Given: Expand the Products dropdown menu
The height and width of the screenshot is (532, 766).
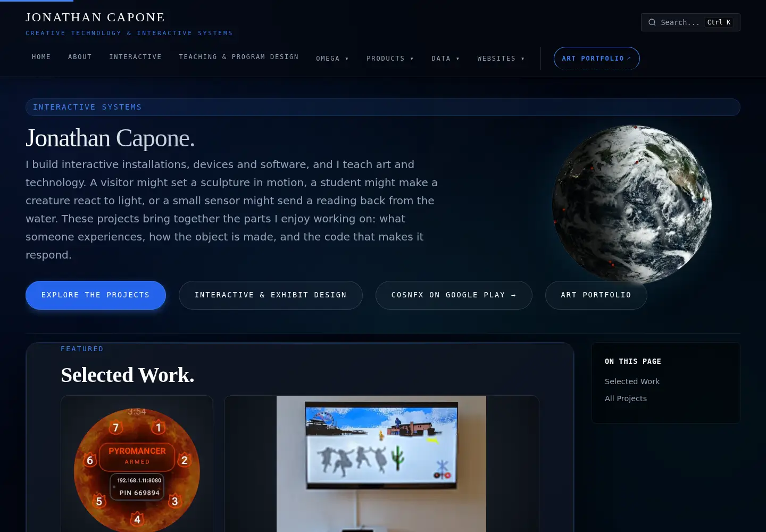Looking at the screenshot, I should pyautogui.click(x=390, y=59).
